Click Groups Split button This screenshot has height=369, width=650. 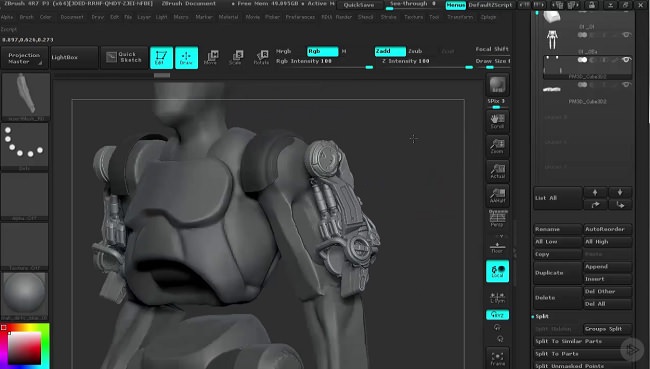pyautogui.click(x=608, y=329)
